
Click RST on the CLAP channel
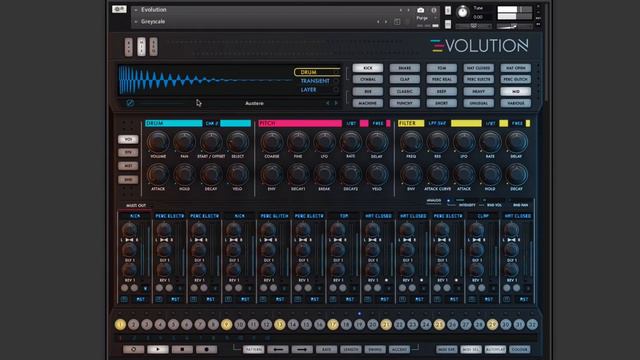(489, 299)
